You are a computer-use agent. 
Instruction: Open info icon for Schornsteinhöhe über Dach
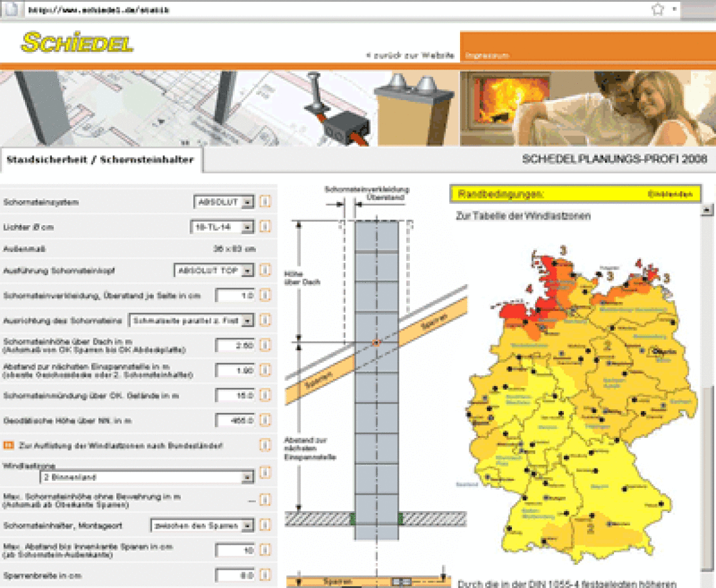[x=265, y=345]
